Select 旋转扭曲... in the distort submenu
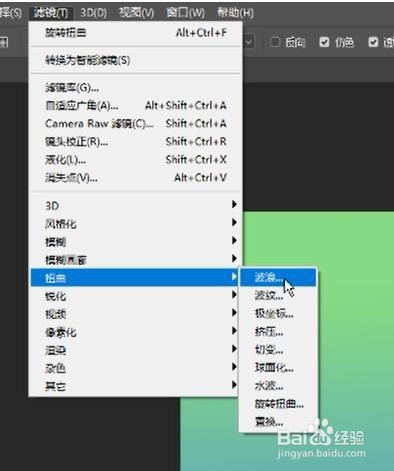The width and height of the screenshot is (394, 471). click(278, 404)
